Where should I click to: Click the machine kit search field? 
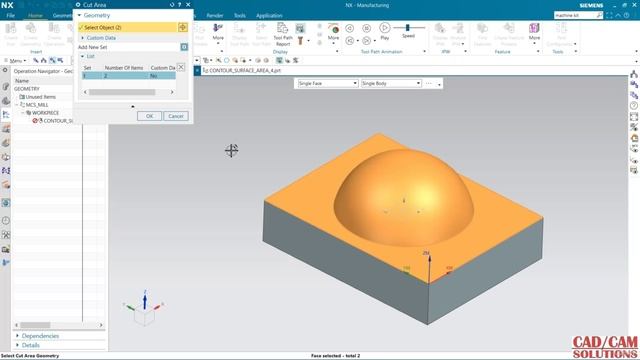[575, 15]
